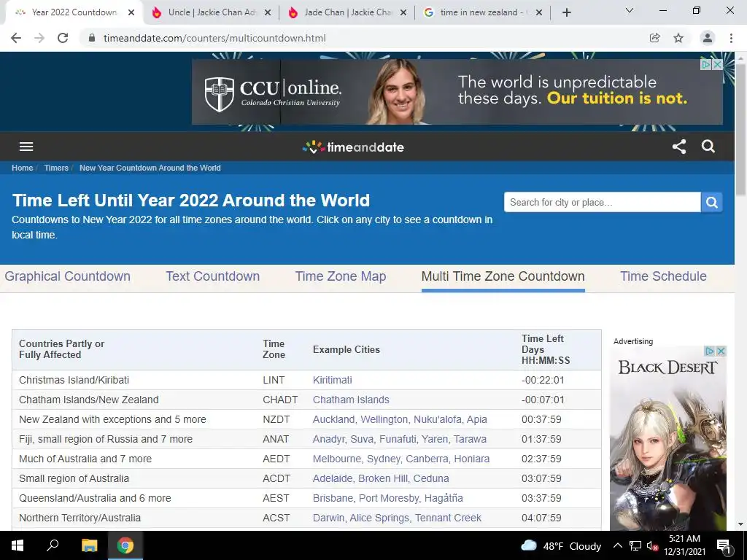Viewport: 747px width, 560px height.
Task: Click the share icon in site header
Action: click(679, 147)
